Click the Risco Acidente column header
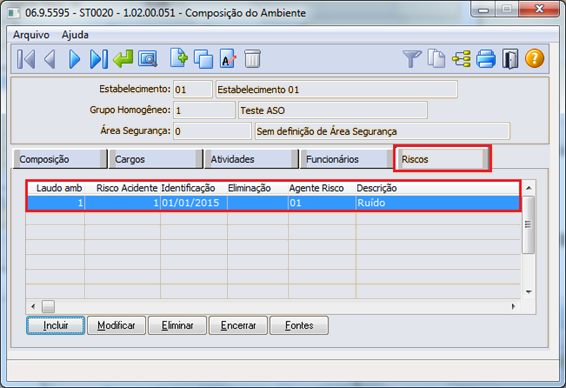The height and width of the screenshot is (388, 566). (123, 188)
